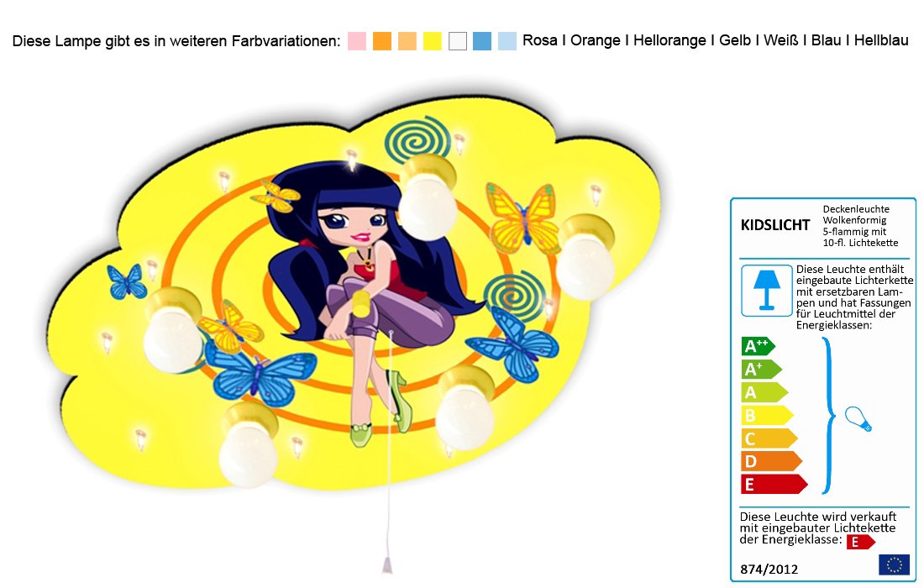
Task: Click the small red E class badge
Action: pyautogui.click(x=861, y=542)
